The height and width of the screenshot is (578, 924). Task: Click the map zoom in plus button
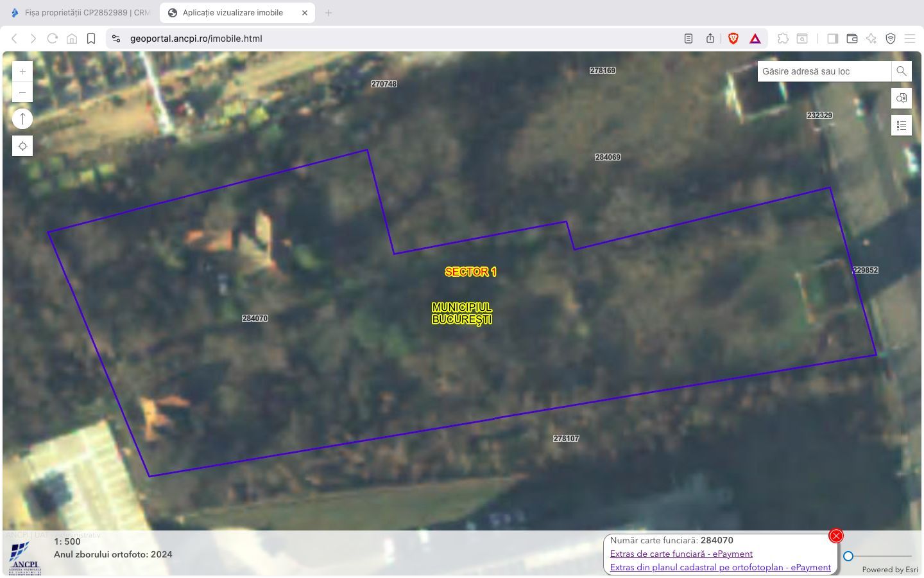click(x=22, y=72)
